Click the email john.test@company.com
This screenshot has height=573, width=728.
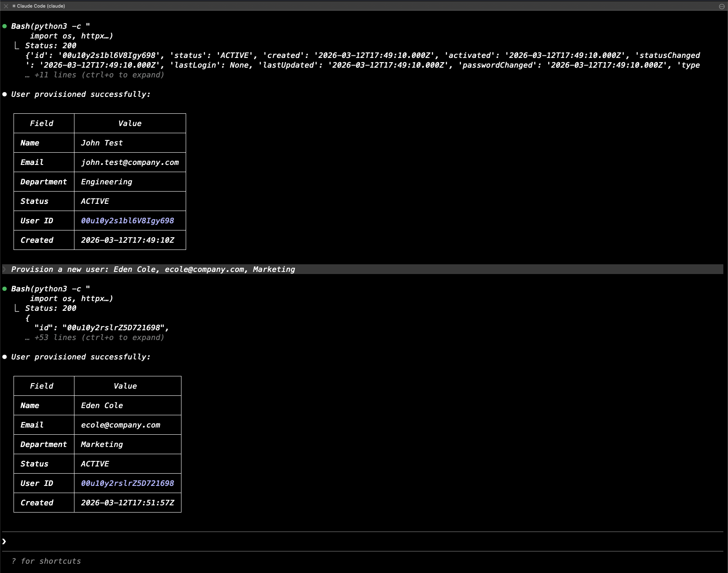130,162
